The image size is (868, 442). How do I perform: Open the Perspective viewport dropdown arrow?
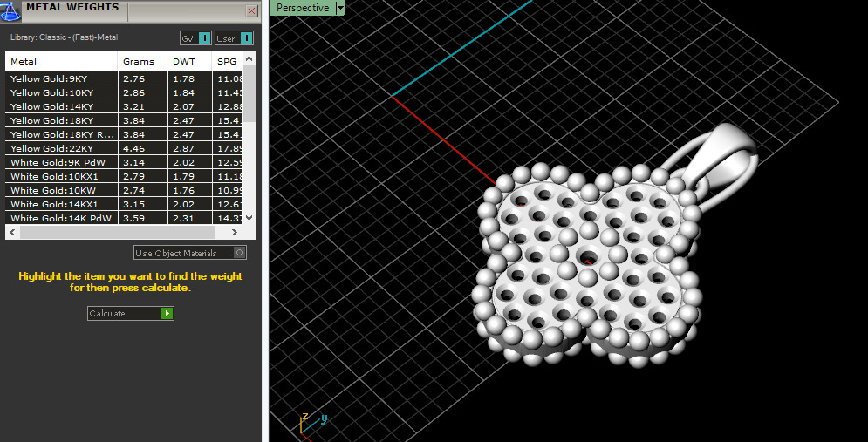[x=340, y=8]
